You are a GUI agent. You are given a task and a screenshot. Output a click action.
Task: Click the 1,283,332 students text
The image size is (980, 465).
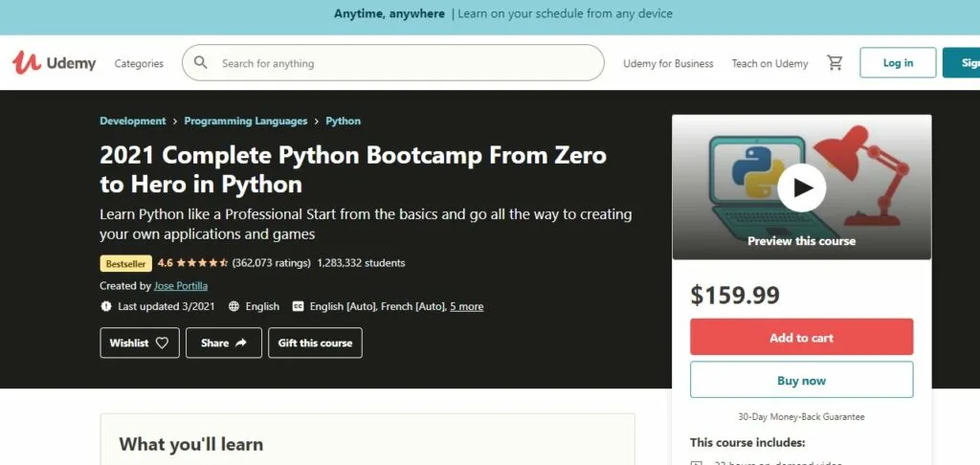(x=361, y=263)
